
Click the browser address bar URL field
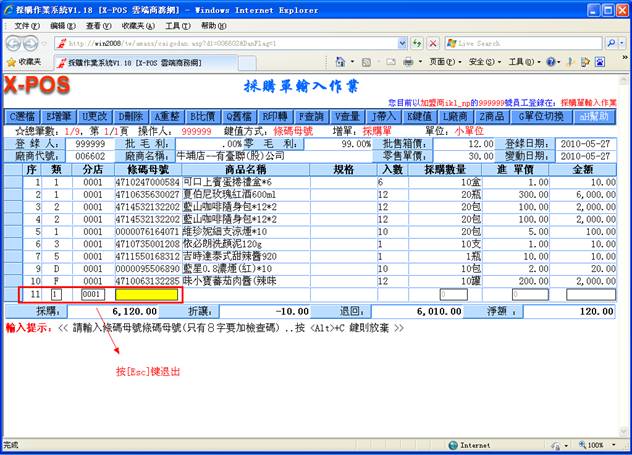230,43
